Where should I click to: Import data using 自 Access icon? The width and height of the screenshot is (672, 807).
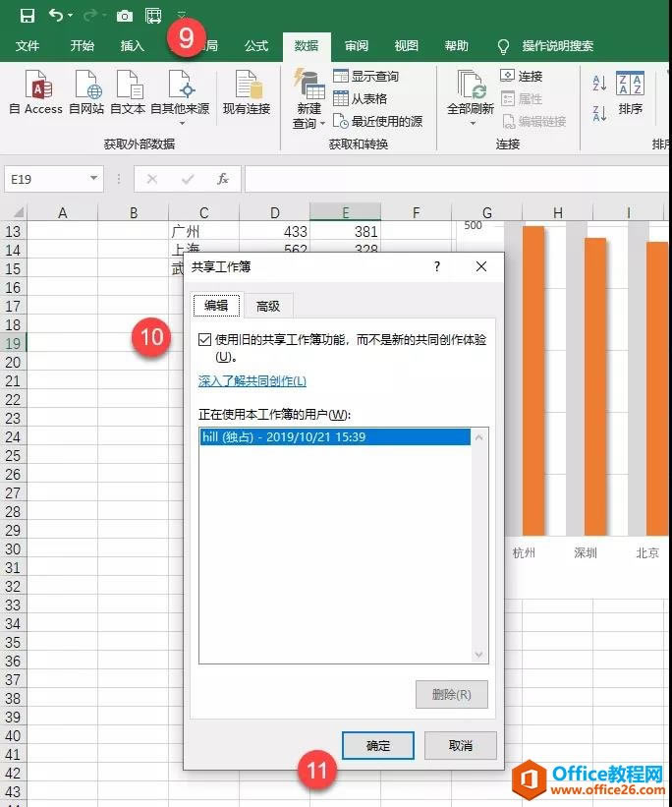tap(38, 85)
